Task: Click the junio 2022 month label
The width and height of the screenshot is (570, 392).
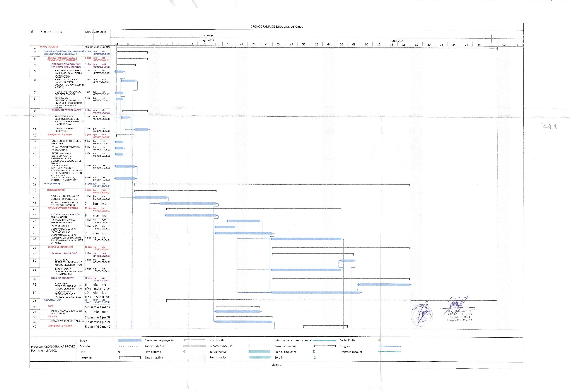Action: (x=397, y=40)
